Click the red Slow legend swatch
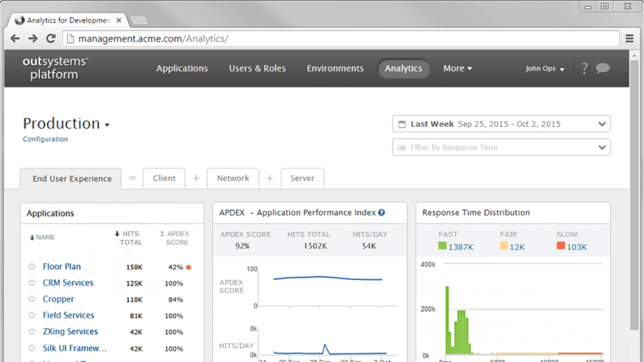This screenshot has width=644, height=362. [561, 245]
